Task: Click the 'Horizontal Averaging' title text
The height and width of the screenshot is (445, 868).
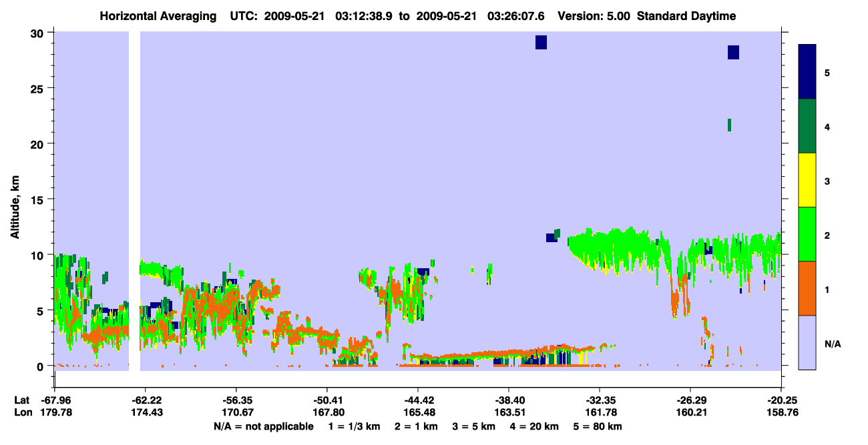Action: [158, 16]
